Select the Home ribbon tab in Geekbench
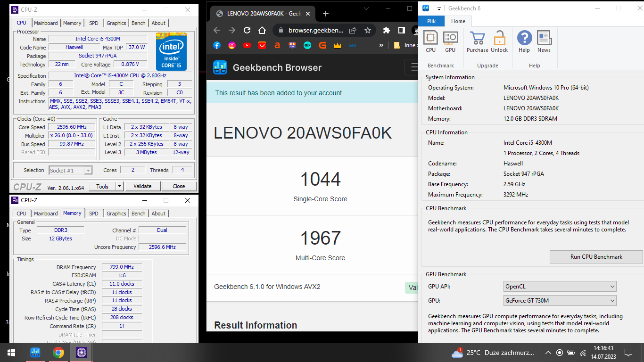Screen dimensions: 644x362 458,21
